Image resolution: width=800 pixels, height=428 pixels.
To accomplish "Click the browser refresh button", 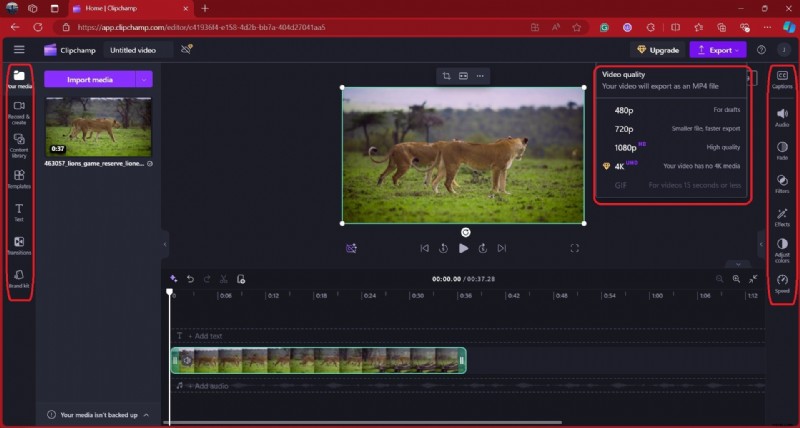I will click(x=38, y=28).
